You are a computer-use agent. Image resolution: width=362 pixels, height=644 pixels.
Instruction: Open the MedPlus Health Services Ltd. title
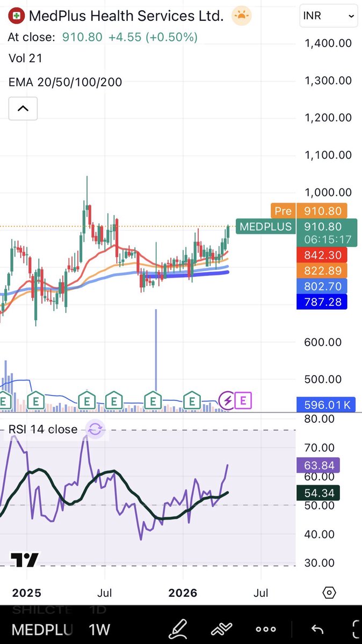click(126, 16)
